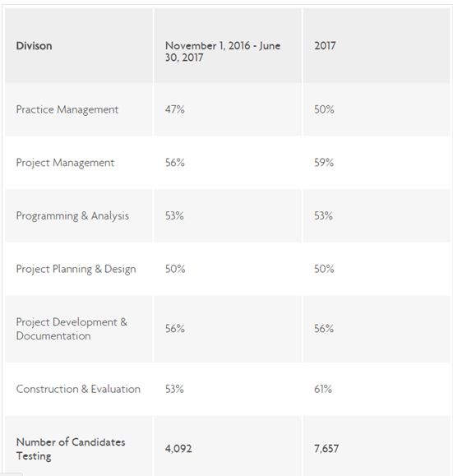Screen dimensions: 453x476
Task: Click Number of Candidates Testing label
Action: [71, 449]
